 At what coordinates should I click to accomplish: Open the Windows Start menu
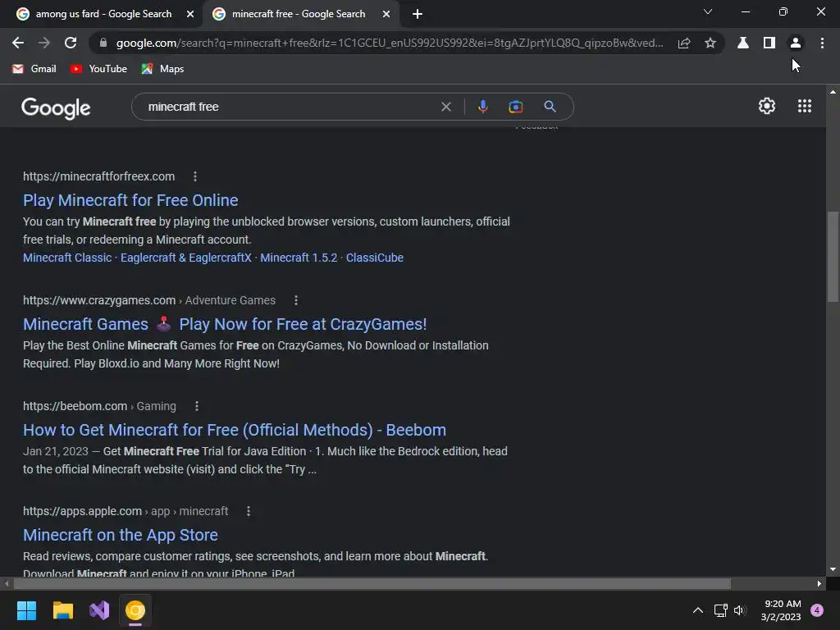(x=26, y=610)
